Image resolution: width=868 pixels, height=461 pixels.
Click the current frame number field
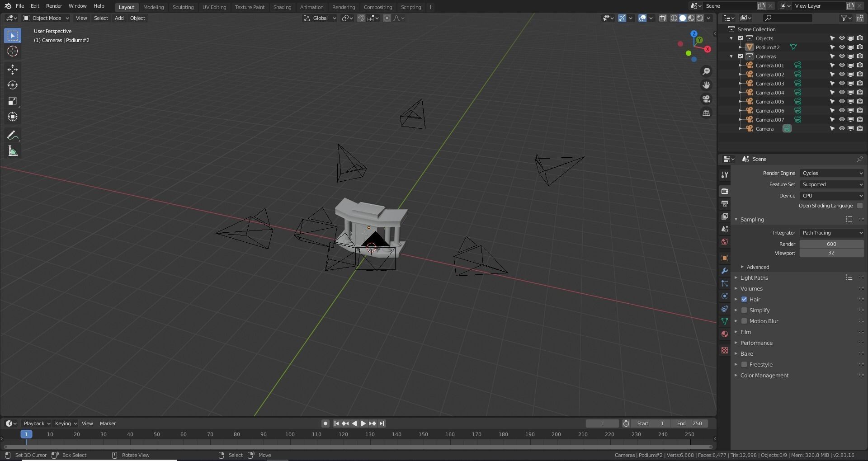point(602,423)
